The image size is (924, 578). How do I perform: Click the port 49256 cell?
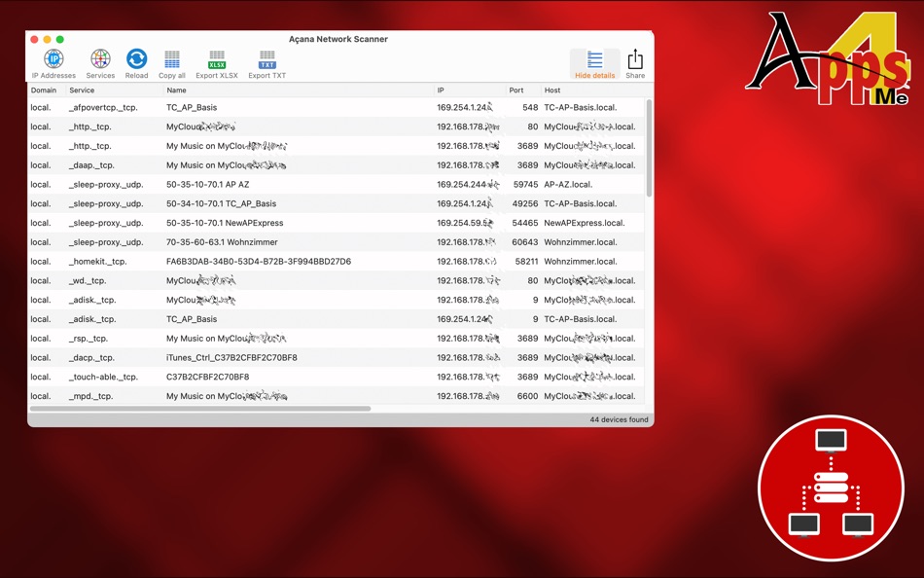coord(525,203)
